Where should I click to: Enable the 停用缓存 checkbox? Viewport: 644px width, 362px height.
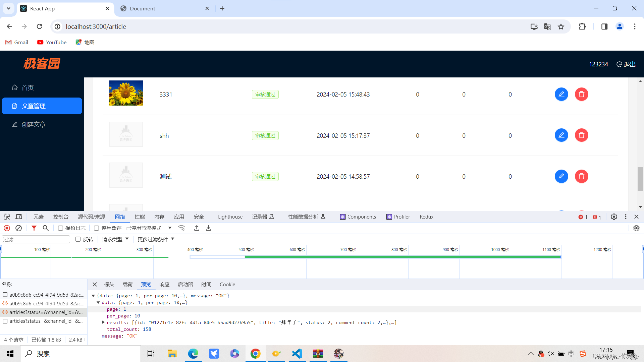97,228
